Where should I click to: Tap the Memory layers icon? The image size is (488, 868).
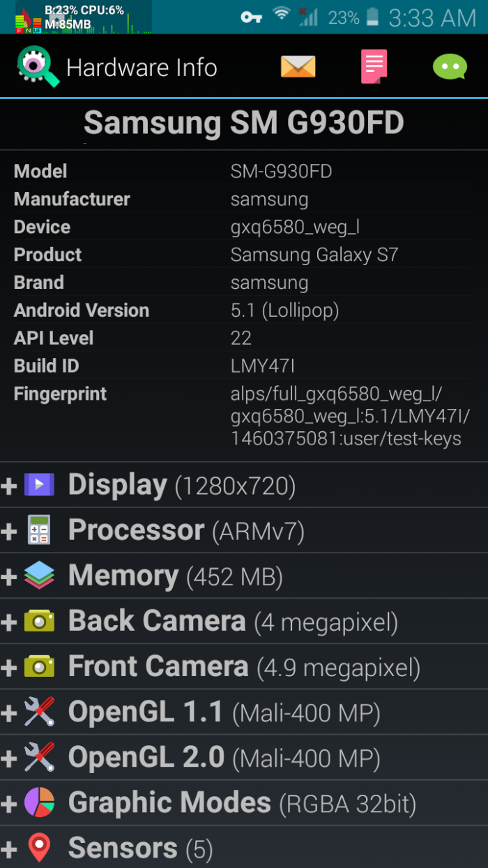[x=39, y=576]
